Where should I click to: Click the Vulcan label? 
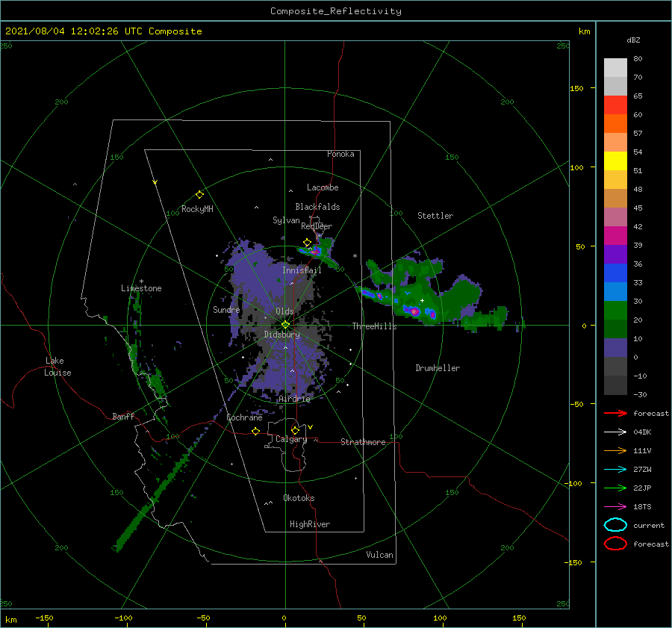(380, 555)
